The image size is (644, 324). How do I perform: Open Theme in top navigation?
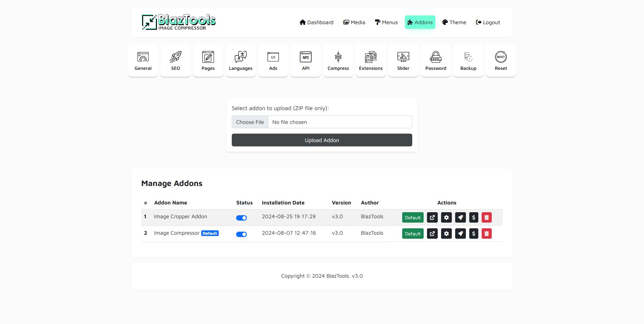(x=454, y=22)
